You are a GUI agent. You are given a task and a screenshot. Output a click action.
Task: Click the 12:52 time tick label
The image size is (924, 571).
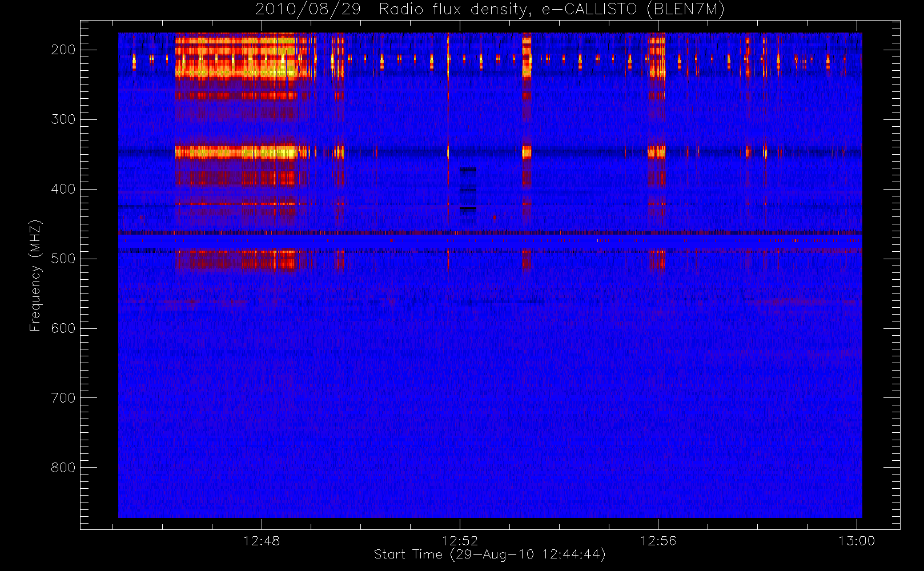point(460,541)
